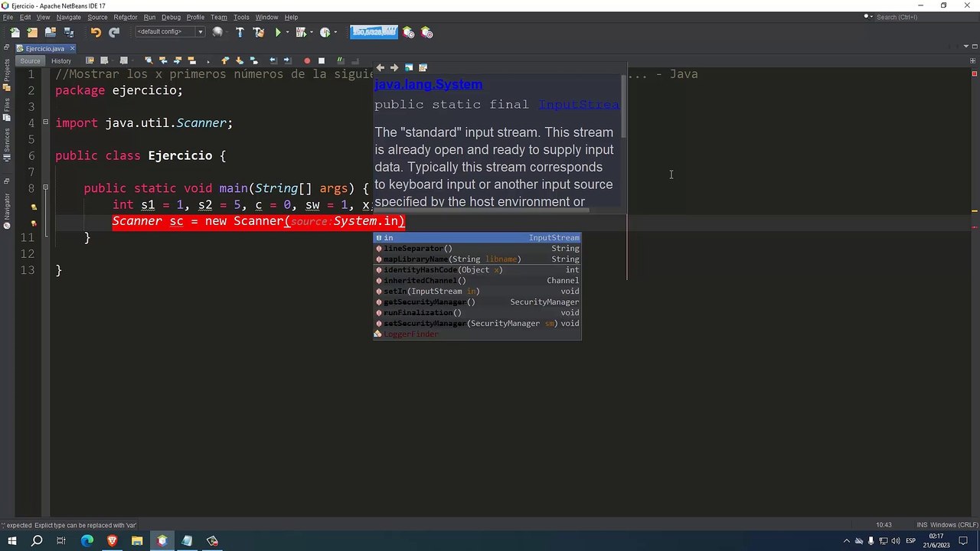Select identityHashCode completion item
The height and width of the screenshot is (551, 980).
477,270
